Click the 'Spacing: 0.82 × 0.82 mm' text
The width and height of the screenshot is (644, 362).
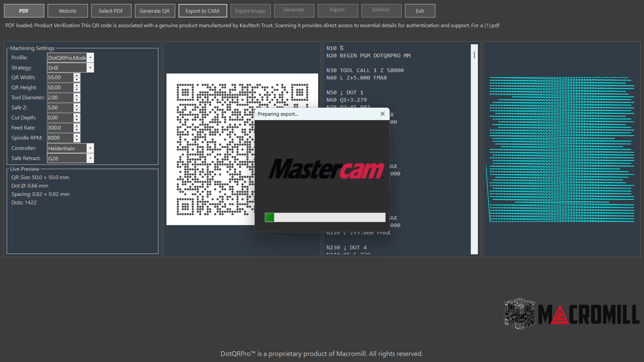[x=40, y=194]
